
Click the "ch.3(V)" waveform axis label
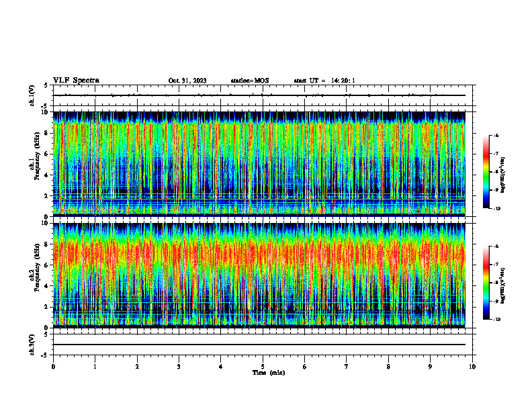[32, 345]
